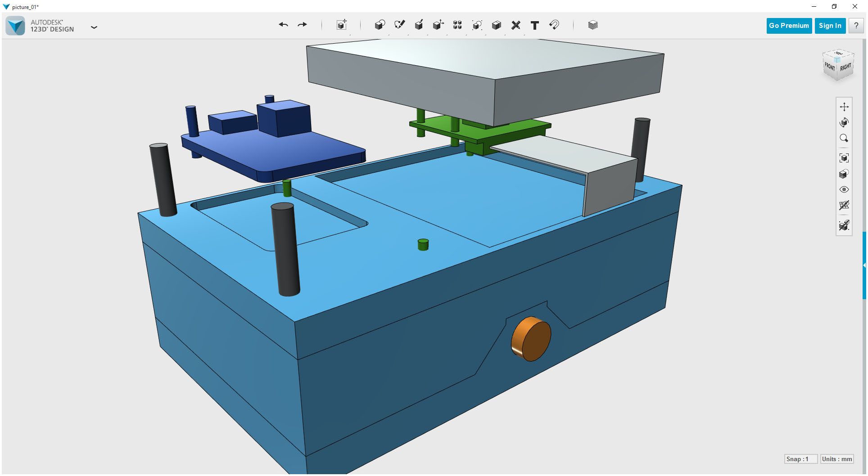Expand the Snap value in the status bar
Image resolution: width=868 pixels, height=476 pixels.
point(801,459)
